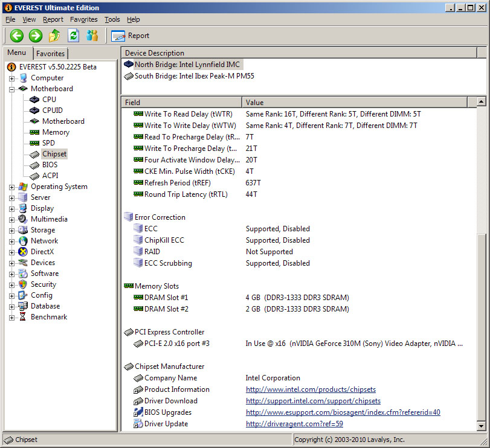Open the Intel products chipsets link

click(x=311, y=389)
